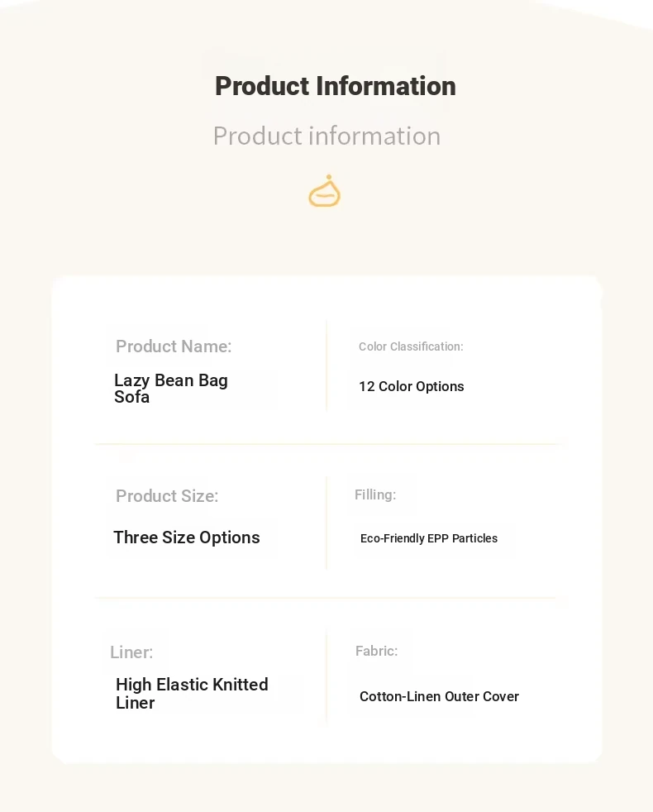The image size is (653, 812).
Task: Select Three Size Options text
Action: pos(187,537)
